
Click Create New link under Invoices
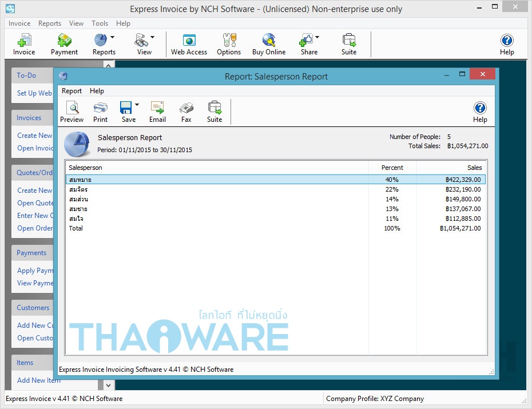pyautogui.click(x=34, y=136)
